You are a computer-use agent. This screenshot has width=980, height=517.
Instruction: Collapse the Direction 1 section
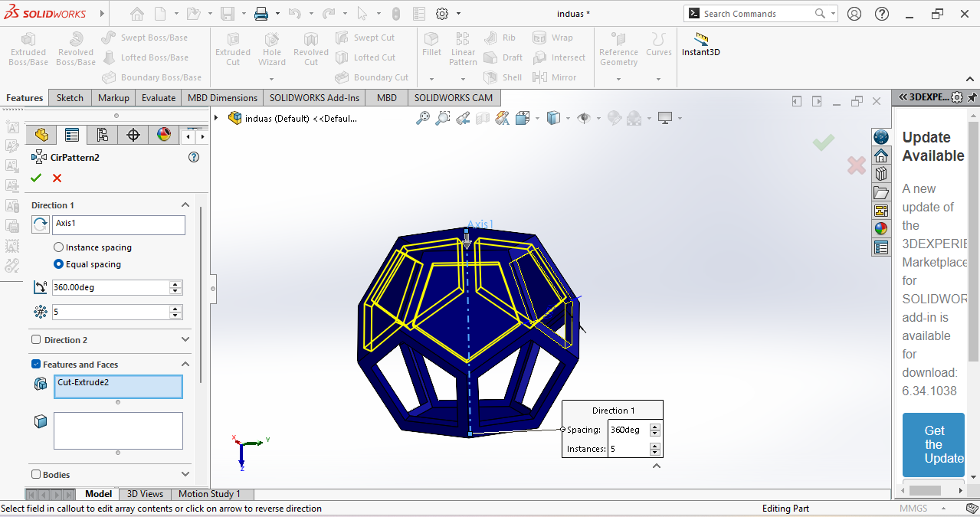click(x=185, y=205)
